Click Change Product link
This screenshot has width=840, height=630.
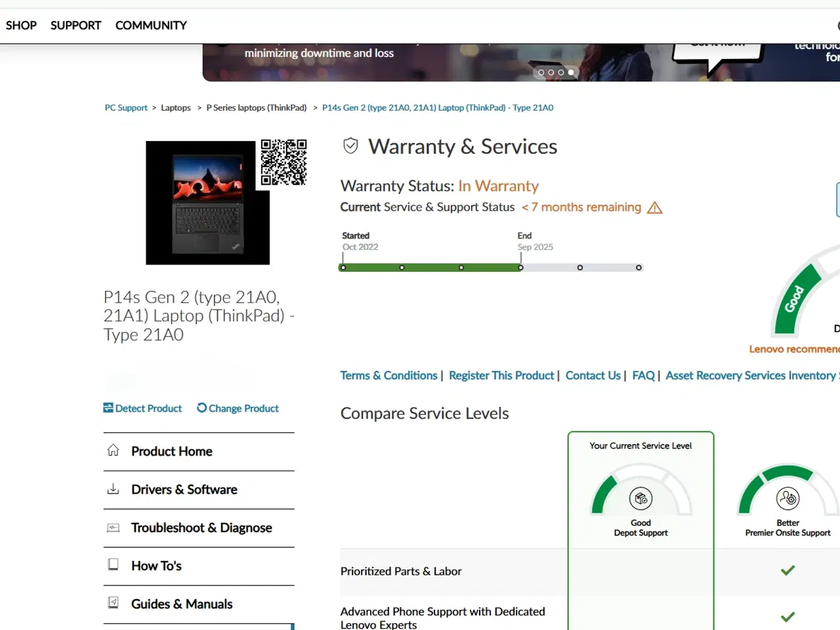[x=243, y=408]
